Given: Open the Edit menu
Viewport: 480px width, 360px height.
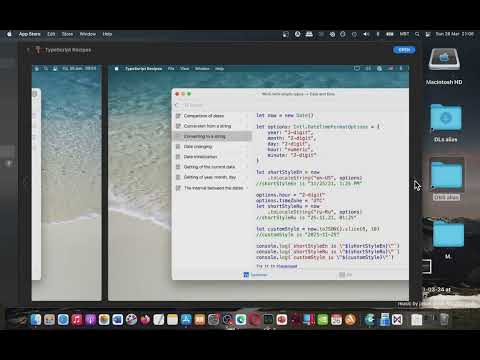Looking at the screenshot, I should click(51, 34).
